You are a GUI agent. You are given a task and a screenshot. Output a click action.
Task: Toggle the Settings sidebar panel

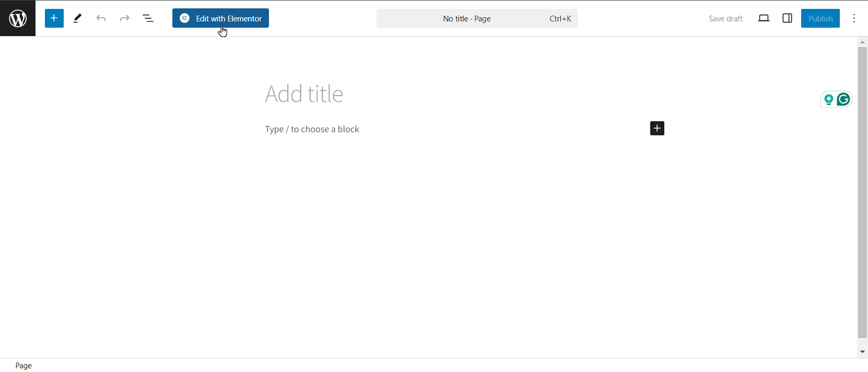pos(787,18)
